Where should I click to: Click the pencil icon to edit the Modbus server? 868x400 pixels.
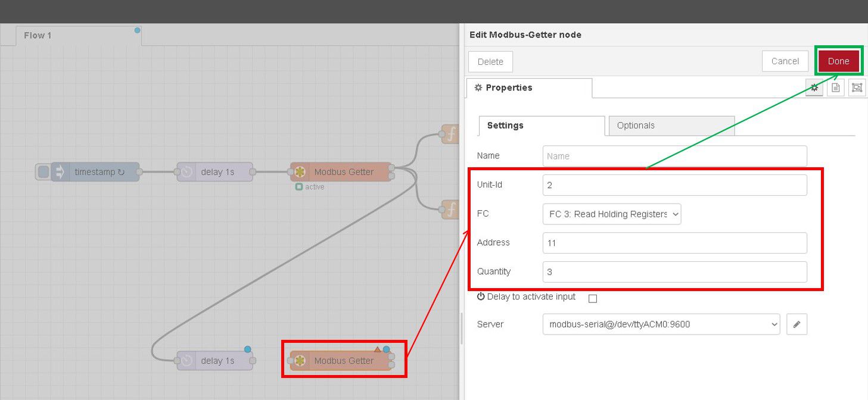pos(797,324)
